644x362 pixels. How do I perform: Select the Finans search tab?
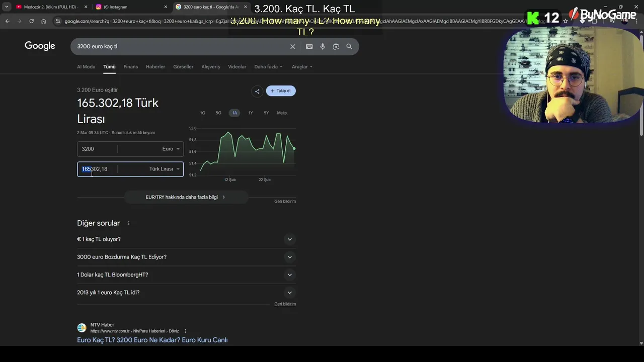(130, 67)
